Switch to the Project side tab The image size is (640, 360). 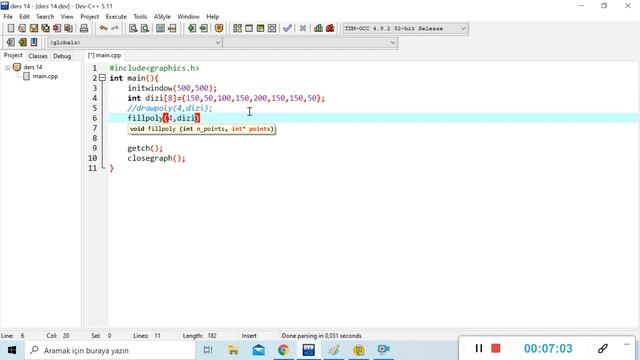pyautogui.click(x=13, y=56)
